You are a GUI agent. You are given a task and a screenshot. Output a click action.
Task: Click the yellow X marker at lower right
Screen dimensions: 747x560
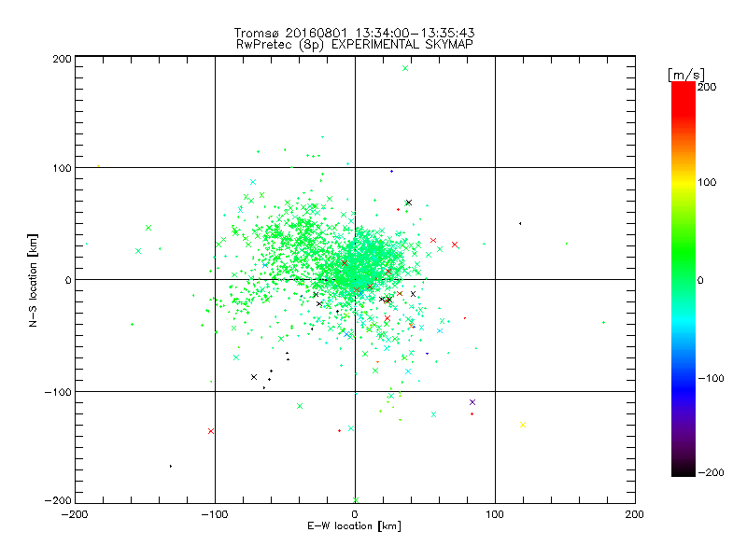click(x=523, y=425)
